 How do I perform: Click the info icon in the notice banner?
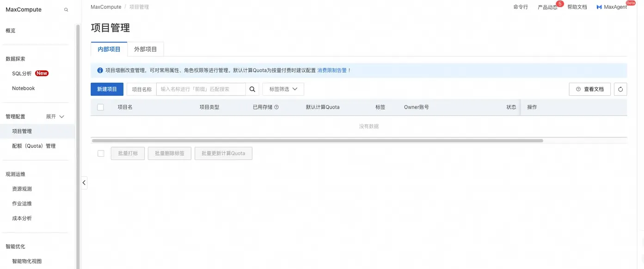coord(99,70)
